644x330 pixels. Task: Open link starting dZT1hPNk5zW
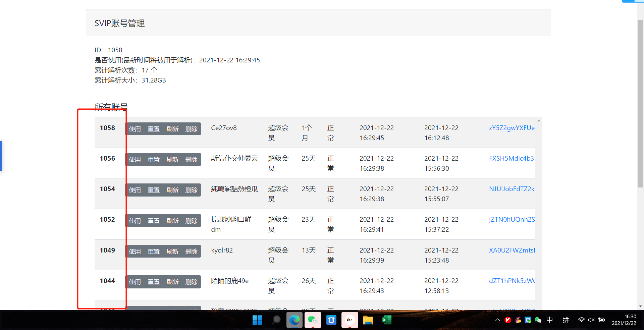pyautogui.click(x=512, y=281)
